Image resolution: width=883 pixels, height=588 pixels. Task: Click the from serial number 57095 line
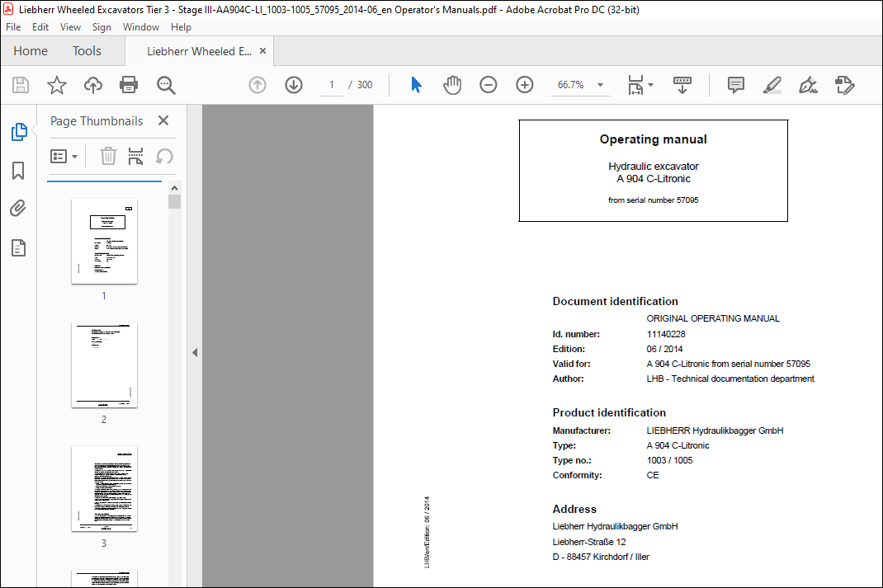coord(654,200)
